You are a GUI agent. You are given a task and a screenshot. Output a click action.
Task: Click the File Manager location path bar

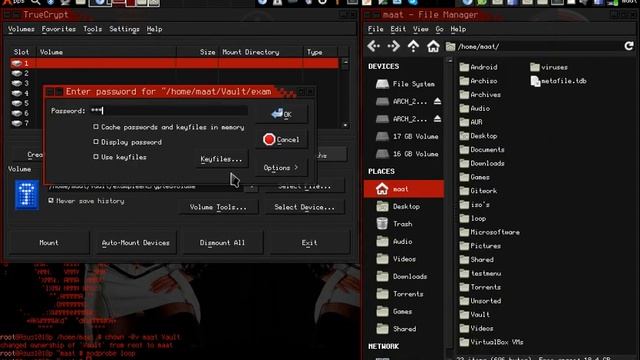[x=533, y=47]
